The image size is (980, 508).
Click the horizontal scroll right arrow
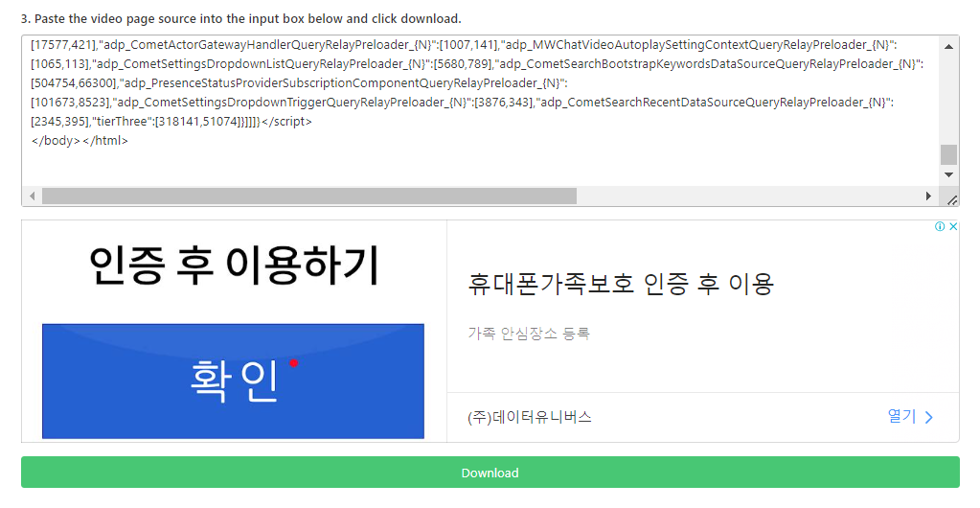point(929,196)
